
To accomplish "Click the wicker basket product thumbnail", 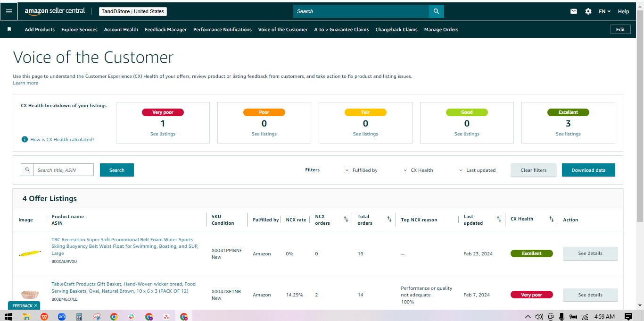I will (x=29, y=295).
